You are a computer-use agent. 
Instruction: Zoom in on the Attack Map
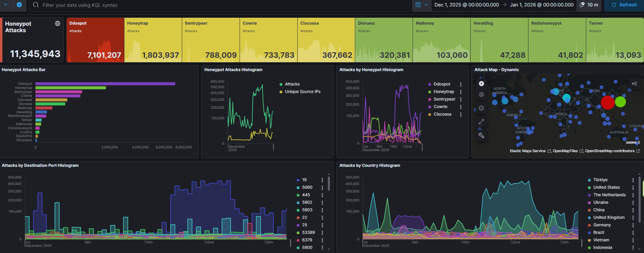(x=481, y=84)
